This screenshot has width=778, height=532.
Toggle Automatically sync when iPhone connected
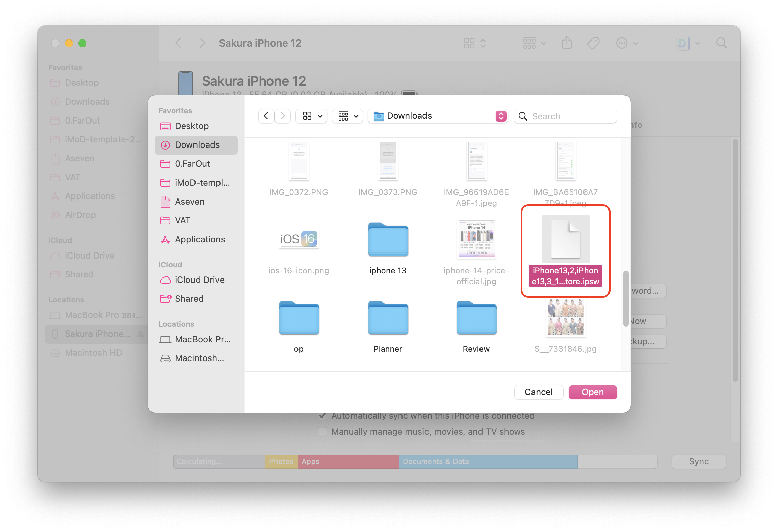[322, 416]
